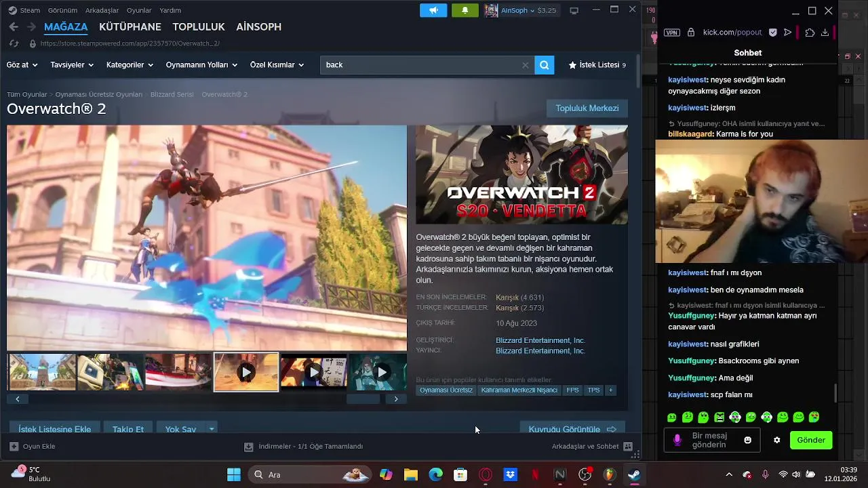Switch to the KÜTÜPHANE tab
The image size is (868, 488).
130,27
